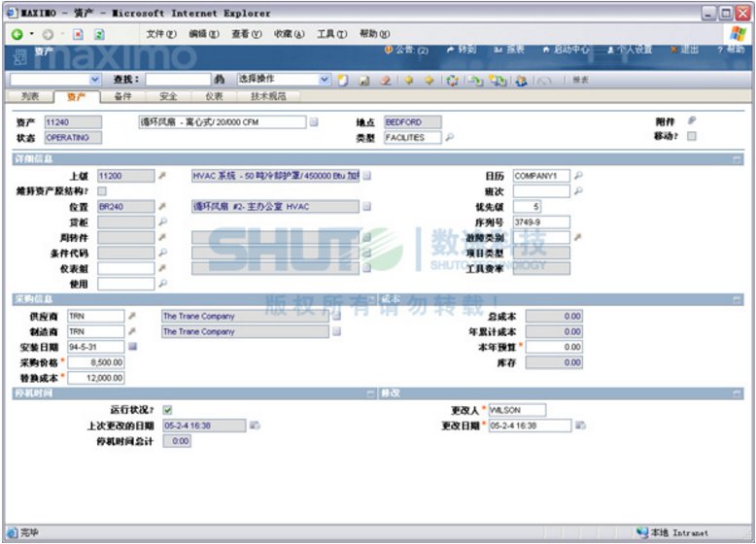
Task: Open detail menu next to parent 11200
Action: pyautogui.click(x=162, y=176)
